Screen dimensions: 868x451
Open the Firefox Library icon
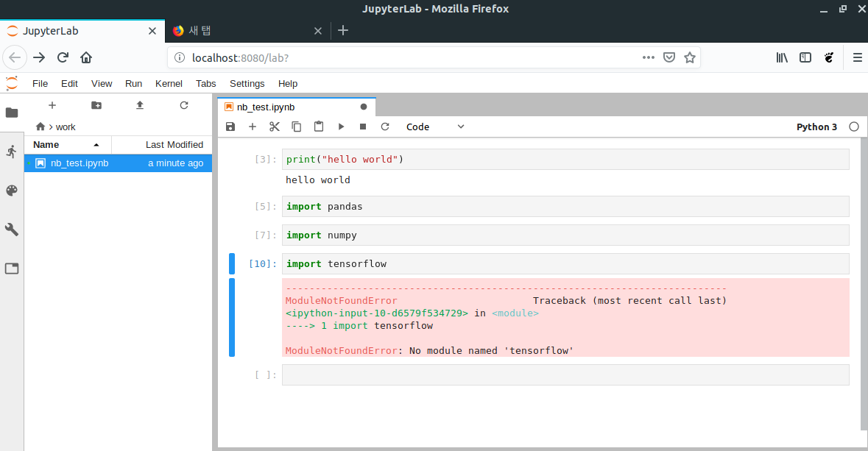click(x=782, y=57)
